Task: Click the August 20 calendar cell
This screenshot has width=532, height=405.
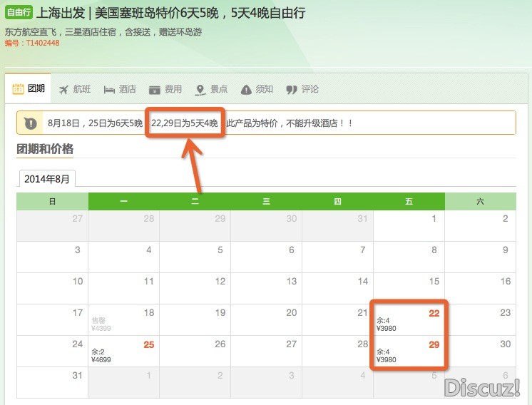Action: point(266,320)
